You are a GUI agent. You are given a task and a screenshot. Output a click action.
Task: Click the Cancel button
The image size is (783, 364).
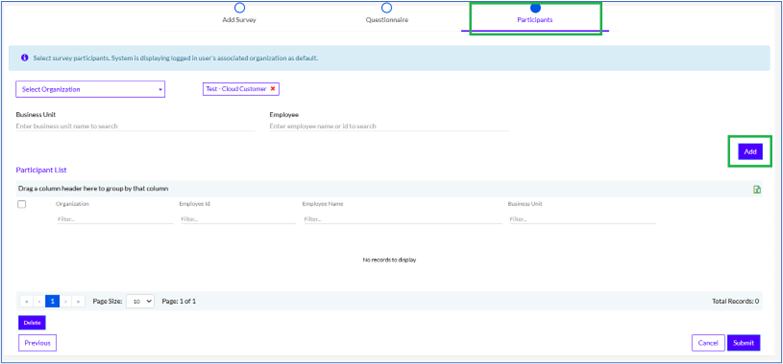click(x=708, y=343)
